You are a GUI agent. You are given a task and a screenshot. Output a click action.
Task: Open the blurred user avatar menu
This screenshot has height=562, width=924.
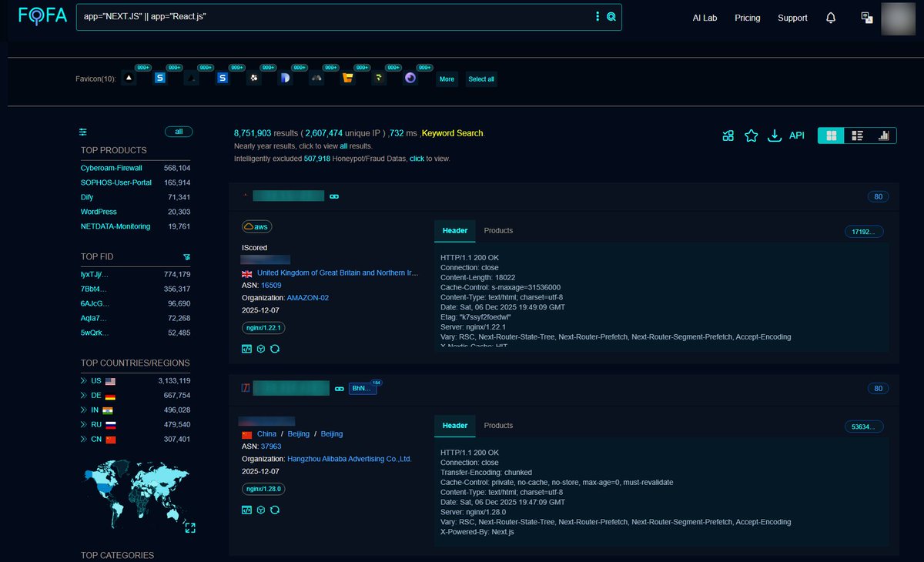pos(897,18)
